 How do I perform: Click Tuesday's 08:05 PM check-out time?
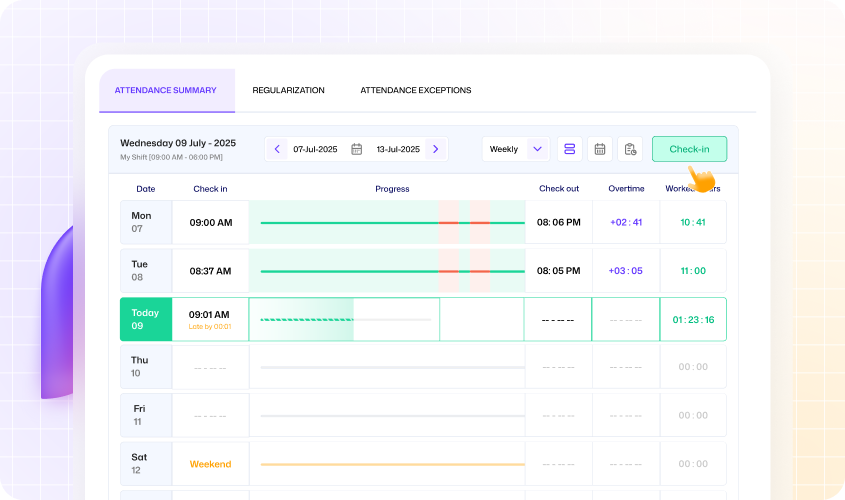pos(559,271)
